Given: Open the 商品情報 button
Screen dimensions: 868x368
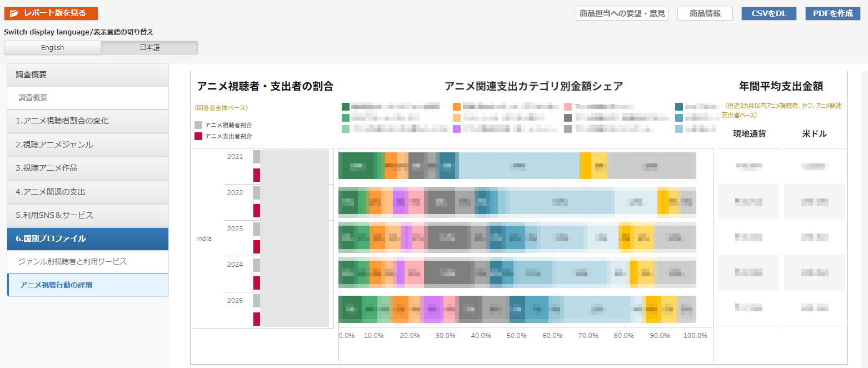Looking at the screenshot, I should 705,13.
